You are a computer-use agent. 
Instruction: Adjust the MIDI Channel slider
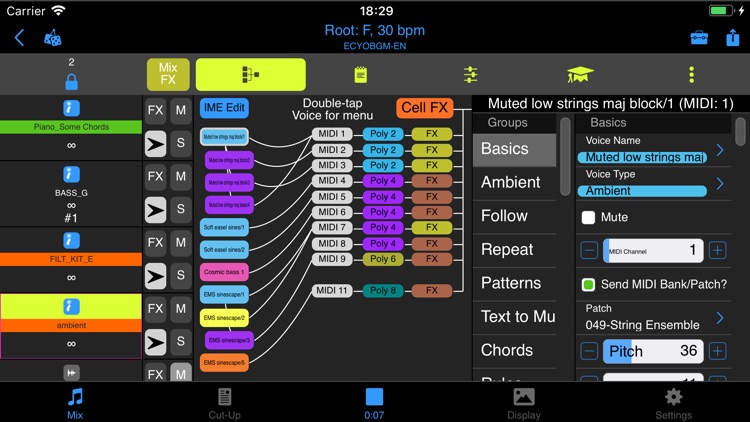[x=653, y=250]
